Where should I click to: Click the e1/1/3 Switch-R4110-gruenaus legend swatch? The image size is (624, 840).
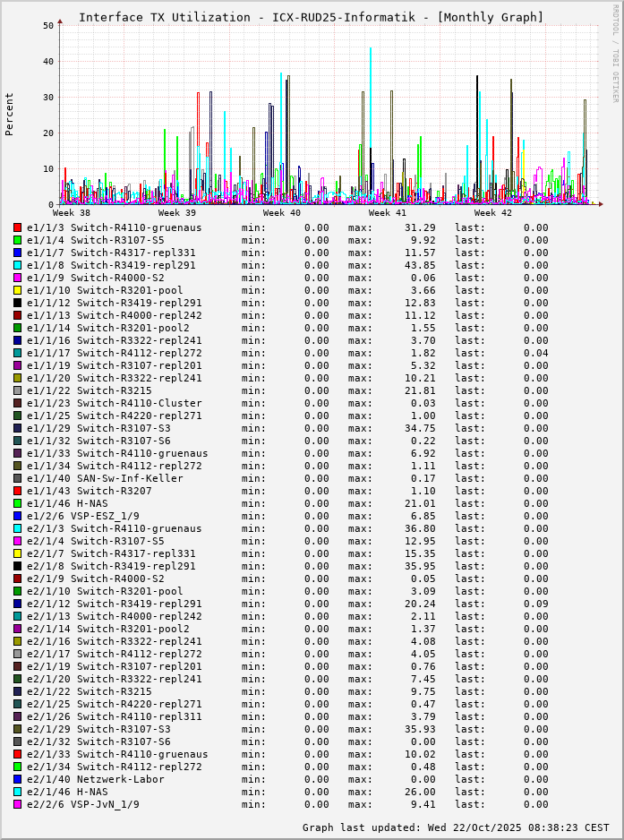click(x=17, y=227)
